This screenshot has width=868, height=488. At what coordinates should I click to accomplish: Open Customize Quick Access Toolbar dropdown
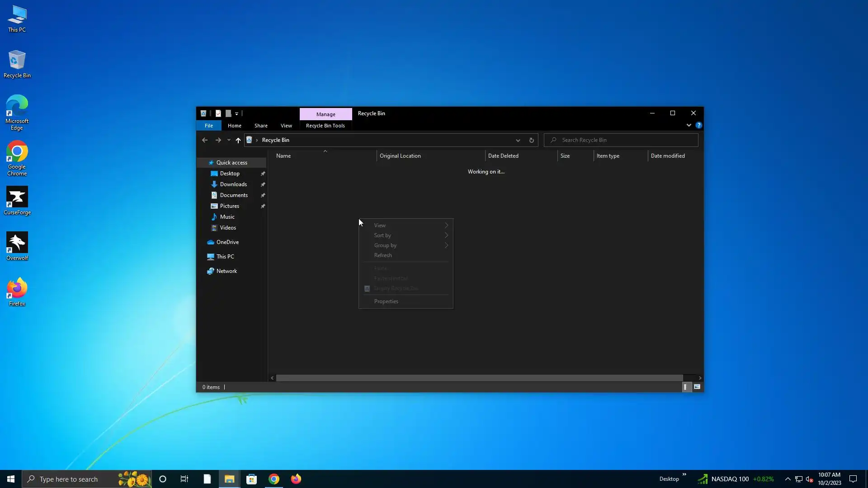coord(236,114)
